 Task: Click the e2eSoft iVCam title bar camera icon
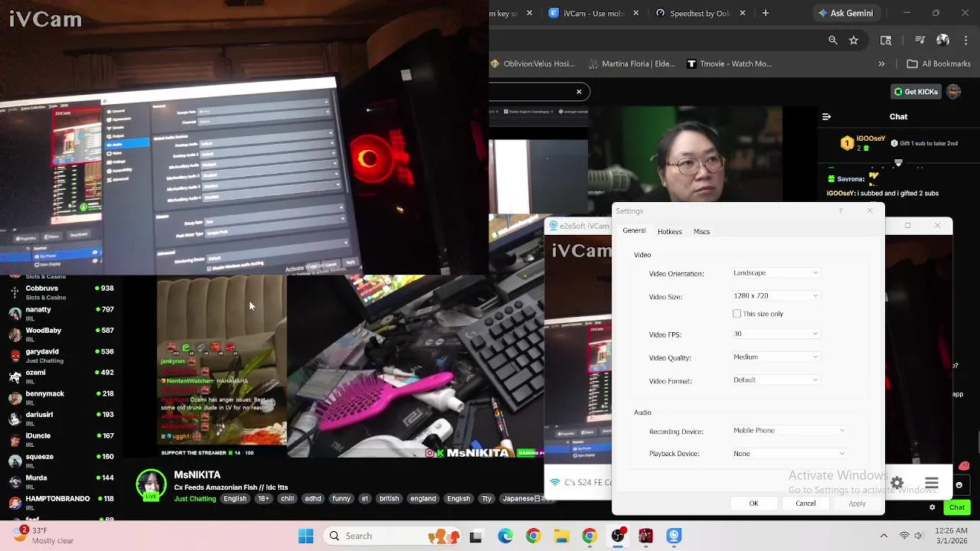553,226
